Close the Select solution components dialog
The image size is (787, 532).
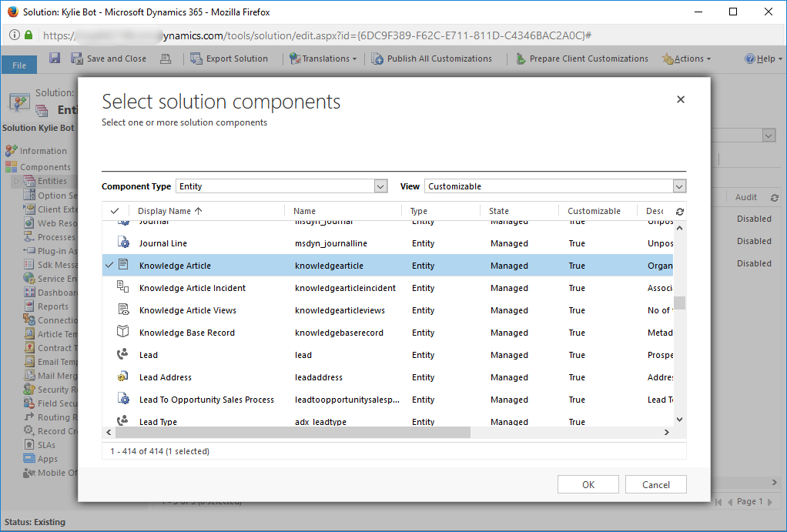tap(680, 99)
